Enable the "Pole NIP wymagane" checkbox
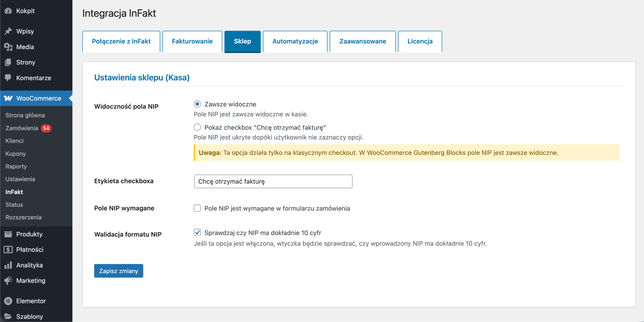 (x=197, y=208)
